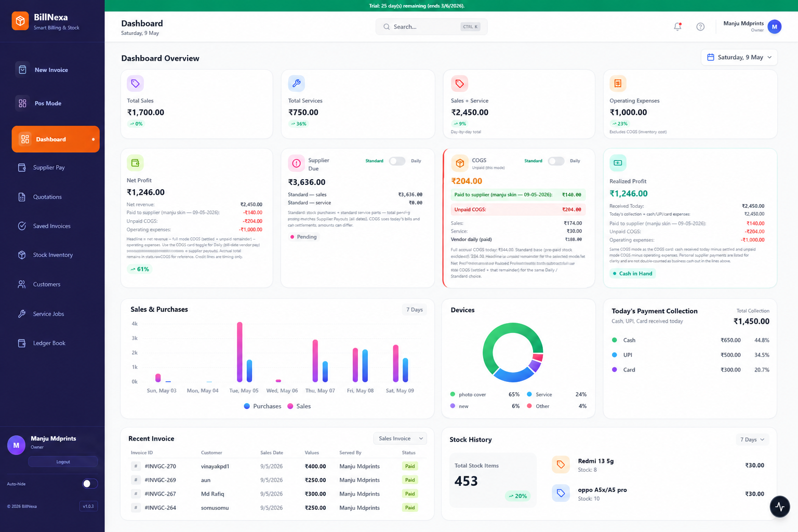Click the search magnifier icon
Image resolution: width=798 pixels, height=532 pixels.
(387, 27)
